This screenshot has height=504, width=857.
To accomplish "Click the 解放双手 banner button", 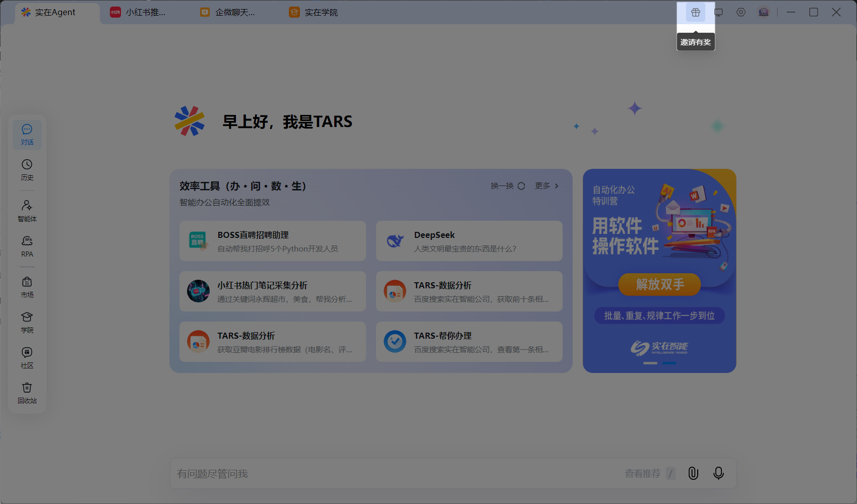I will [x=659, y=284].
